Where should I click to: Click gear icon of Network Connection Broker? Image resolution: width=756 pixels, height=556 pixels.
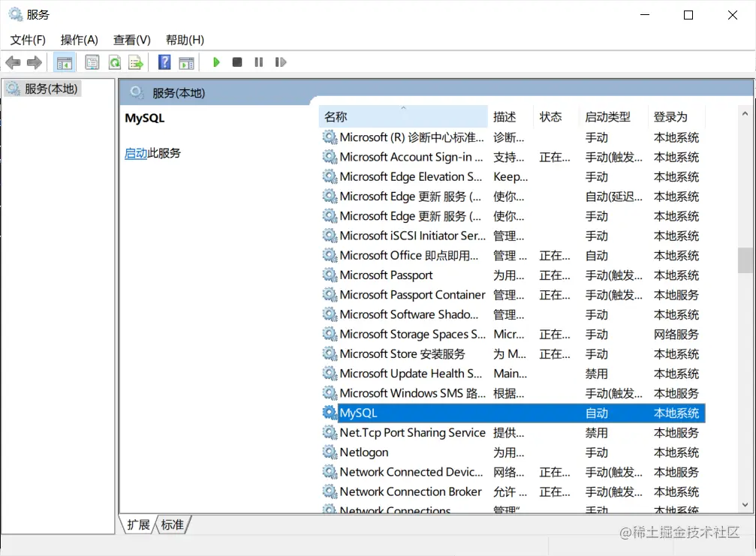tap(330, 491)
